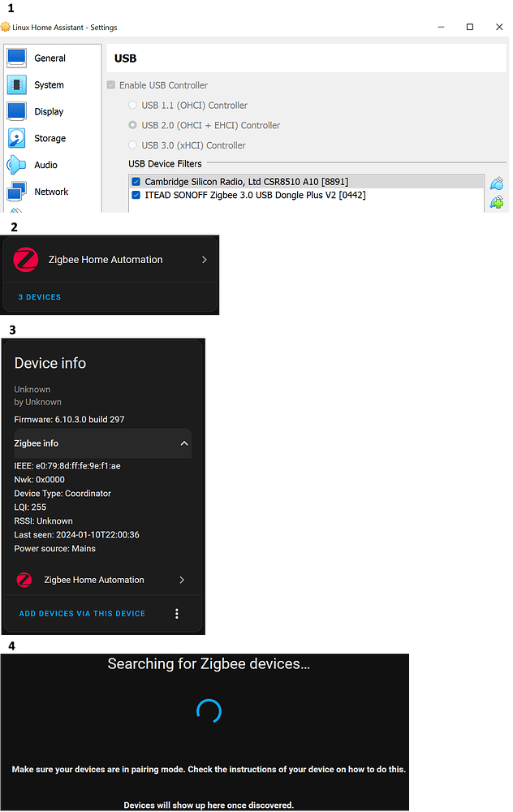Click the 3 DEVICES link

pos(39,296)
